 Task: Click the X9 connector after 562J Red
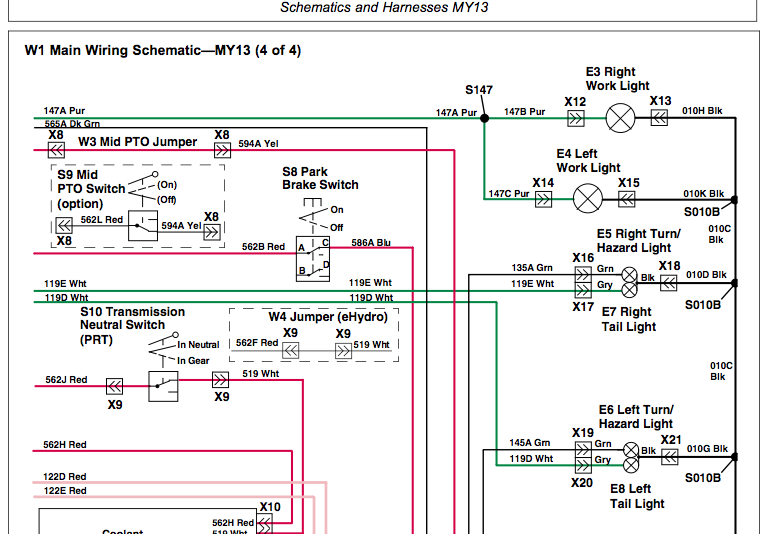click(114, 386)
